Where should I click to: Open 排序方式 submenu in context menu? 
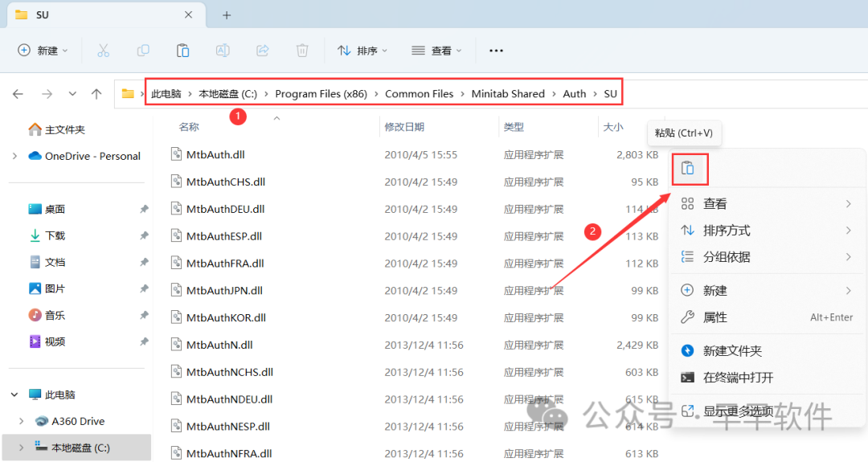(727, 231)
